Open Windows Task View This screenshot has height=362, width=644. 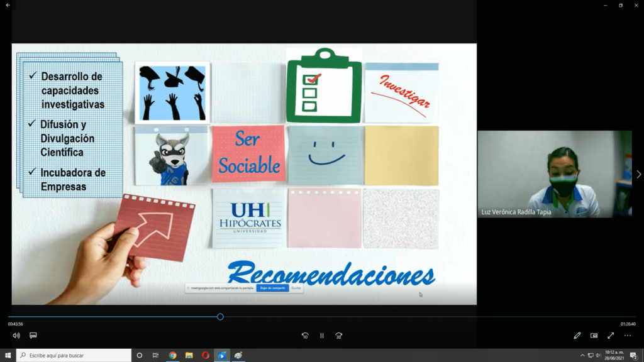click(x=155, y=355)
